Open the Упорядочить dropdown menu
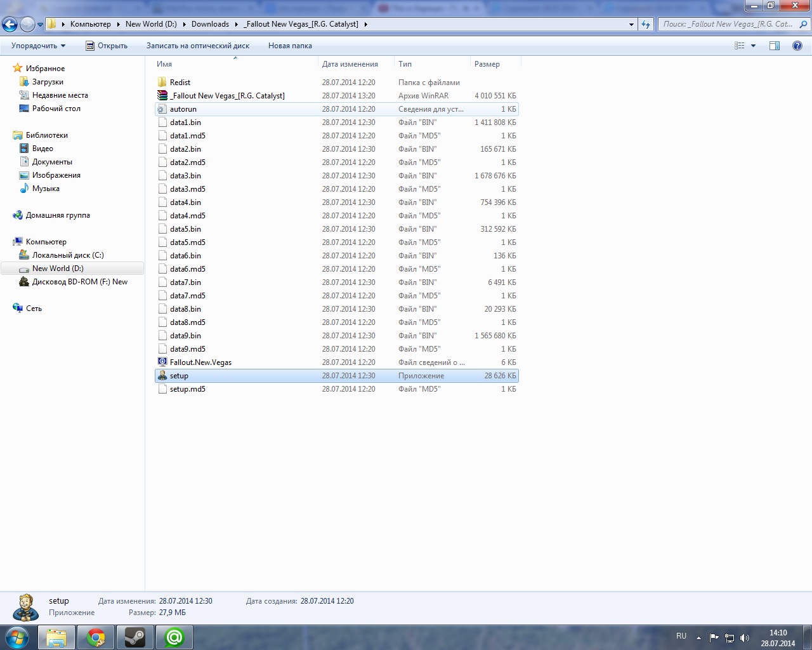This screenshot has height=650, width=812. [38, 46]
